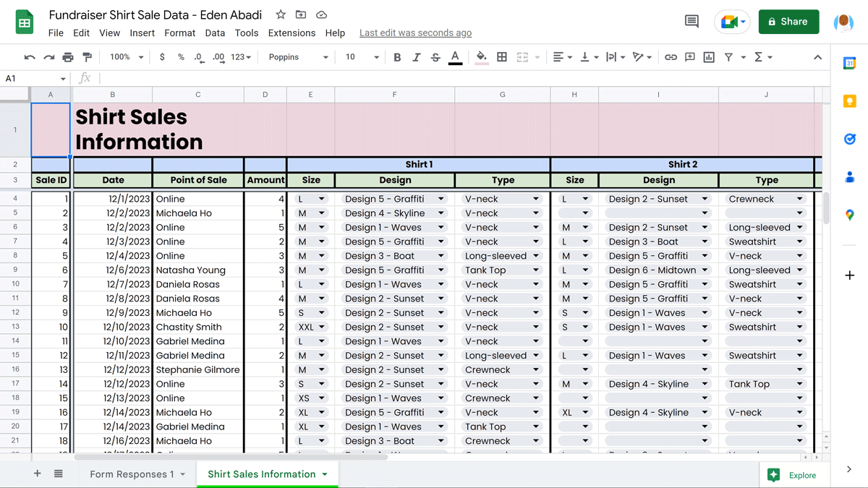
Task: Insert a link with the chain icon
Action: click(671, 56)
